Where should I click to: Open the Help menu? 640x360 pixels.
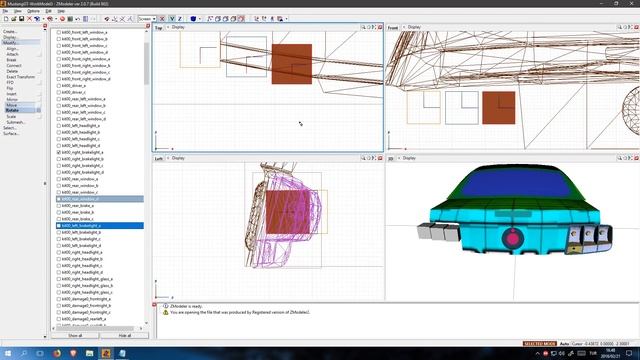tap(61, 11)
